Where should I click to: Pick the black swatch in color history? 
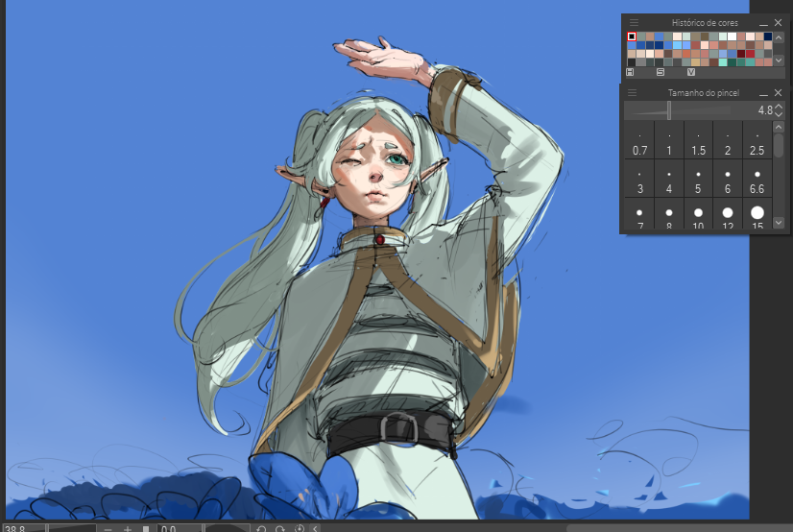pyautogui.click(x=632, y=36)
